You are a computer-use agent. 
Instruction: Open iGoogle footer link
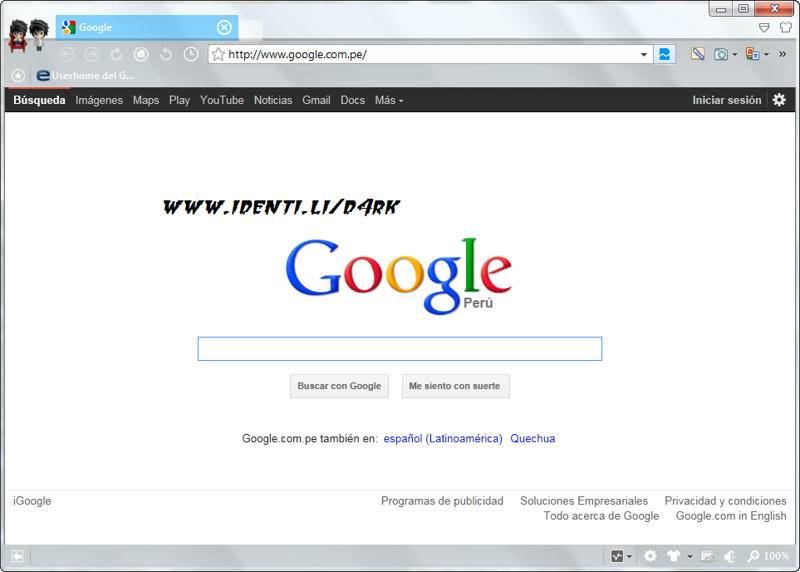(x=32, y=501)
